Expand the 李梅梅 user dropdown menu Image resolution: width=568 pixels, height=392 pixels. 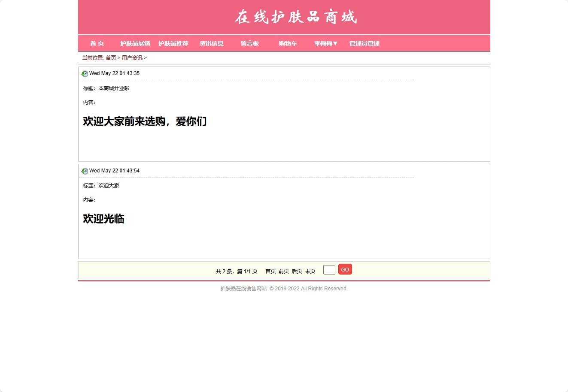pyautogui.click(x=325, y=43)
